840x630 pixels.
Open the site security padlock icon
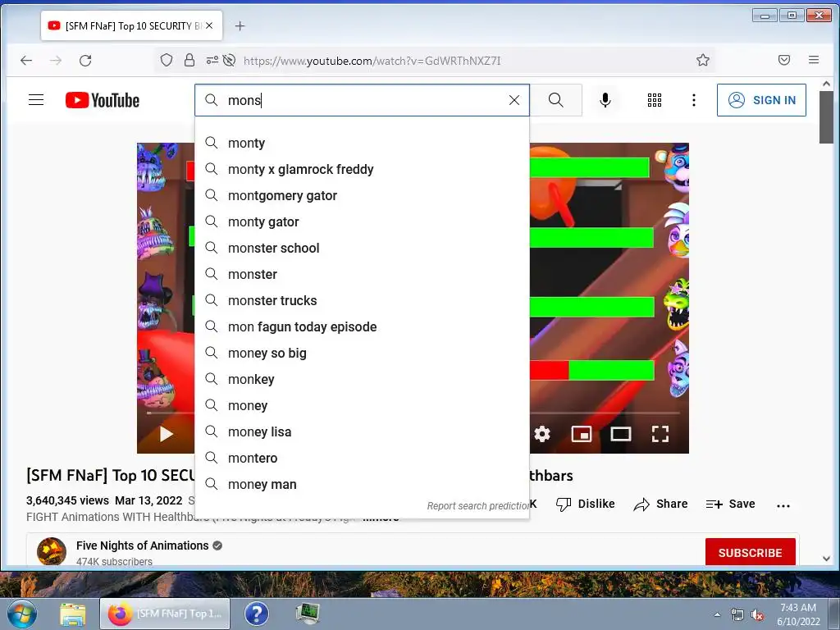point(189,60)
